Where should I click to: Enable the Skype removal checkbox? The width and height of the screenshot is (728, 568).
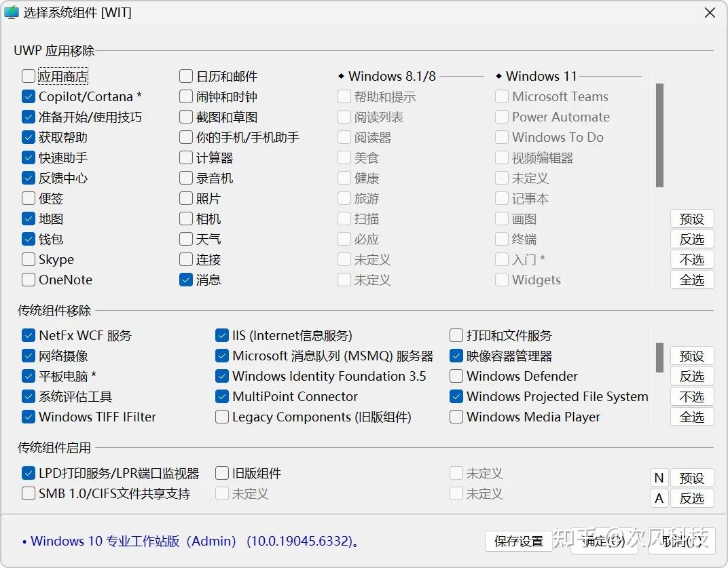click(x=28, y=259)
